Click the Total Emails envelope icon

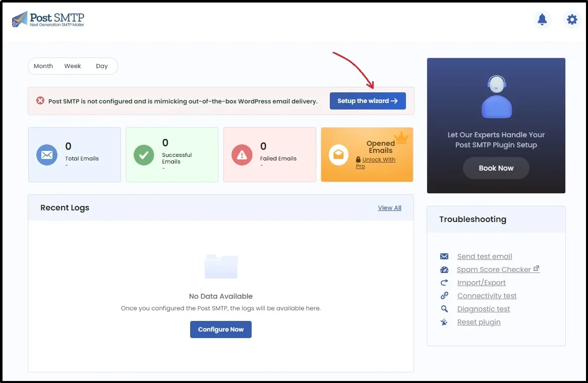pyautogui.click(x=46, y=155)
